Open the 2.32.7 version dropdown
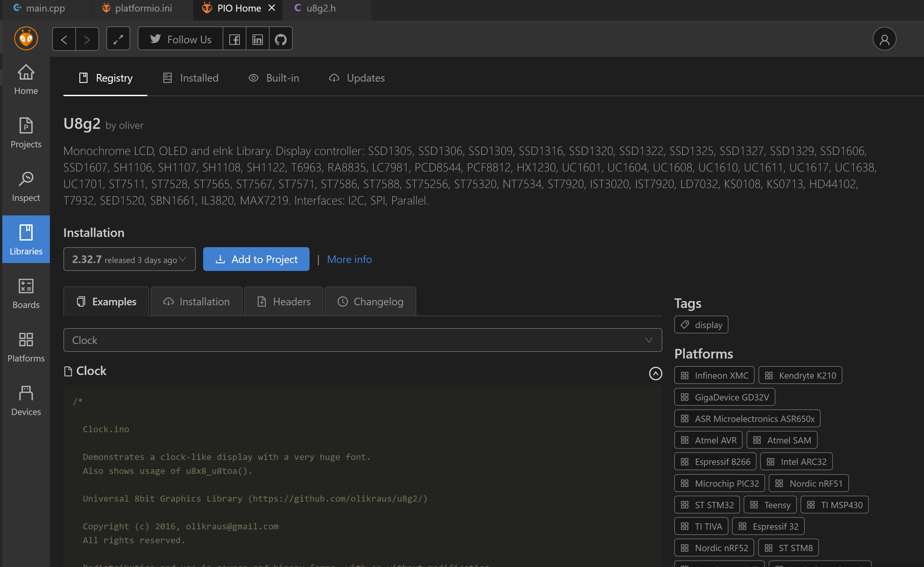Image resolution: width=924 pixels, height=567 pixels. [129, 259]
